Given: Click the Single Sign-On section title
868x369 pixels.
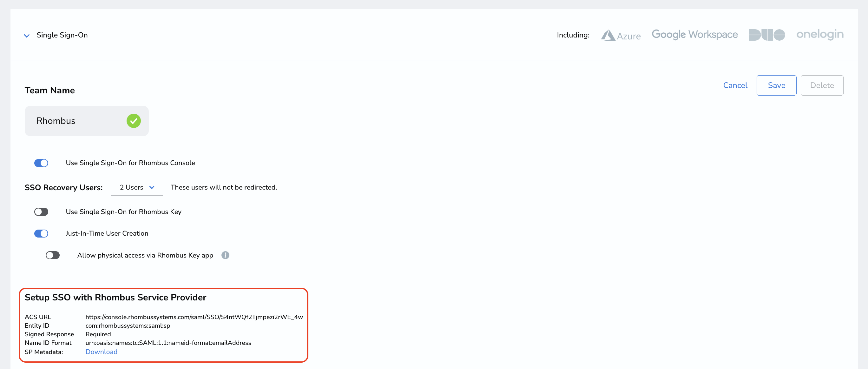Looking at the screenshot, I should 62,35.
